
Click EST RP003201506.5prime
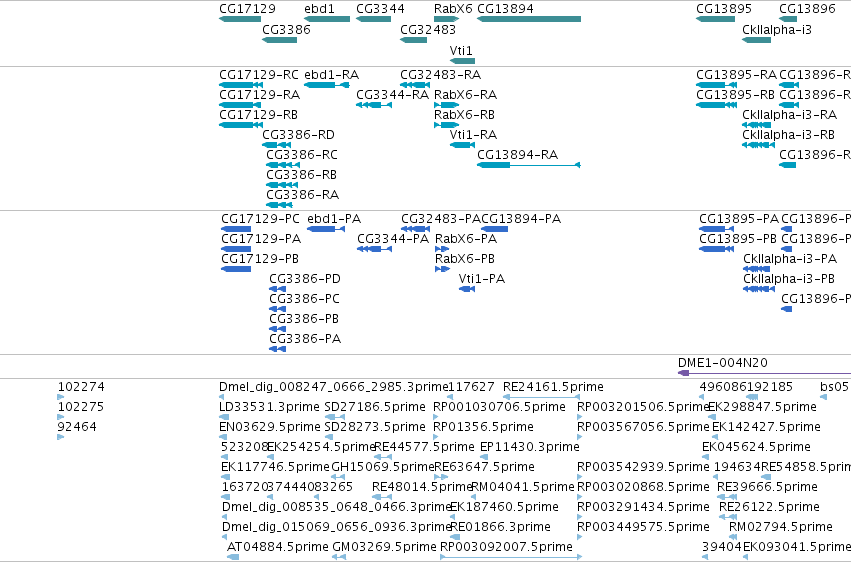[x=580, y=417]
